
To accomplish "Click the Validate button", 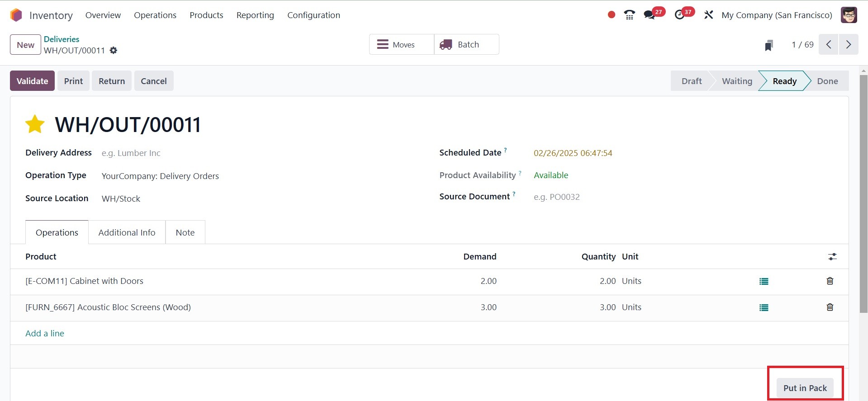I will click(32, 81).
